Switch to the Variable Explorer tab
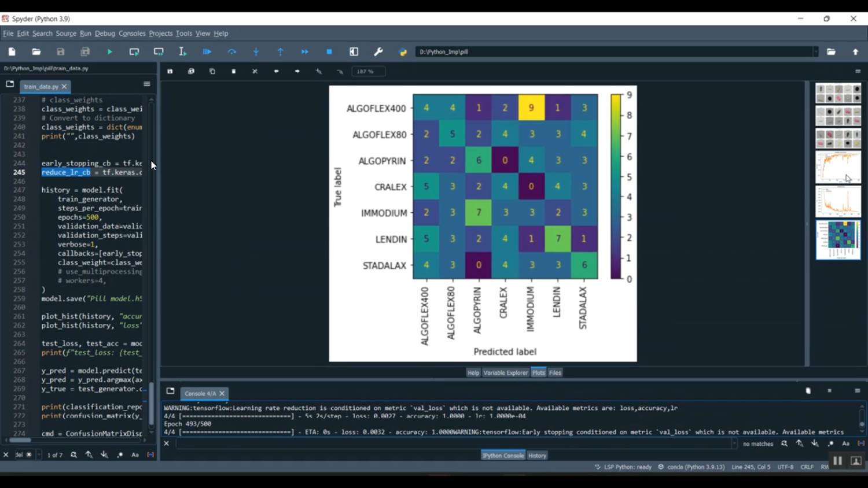 (x=505, y=373)
